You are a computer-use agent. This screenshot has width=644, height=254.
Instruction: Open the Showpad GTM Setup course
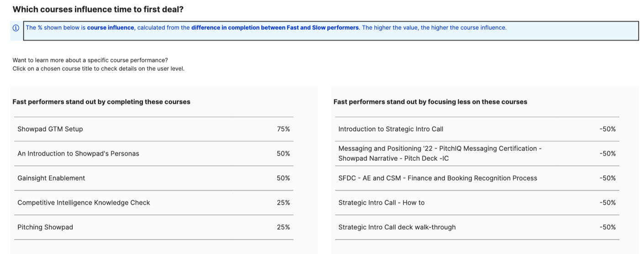coord(50,129)
